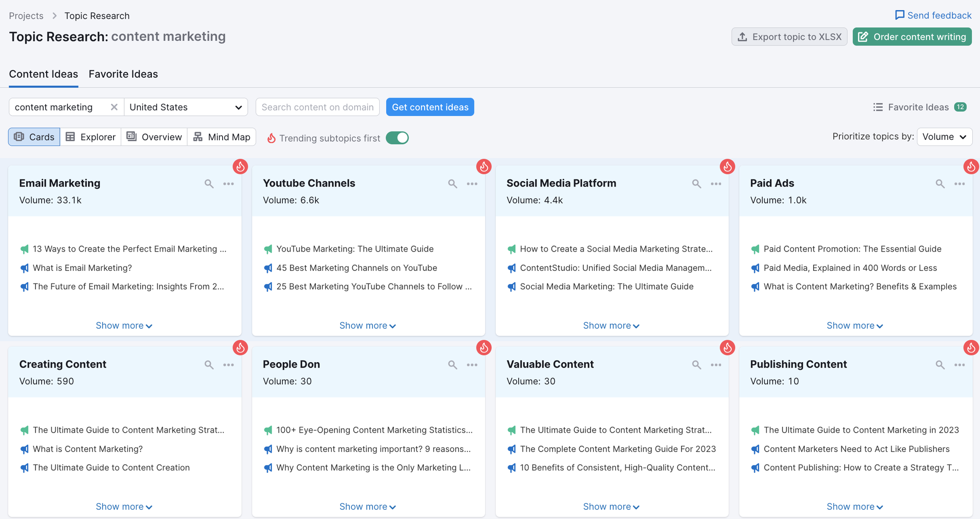Click the Search content on domain field

(x=317, y=107)
